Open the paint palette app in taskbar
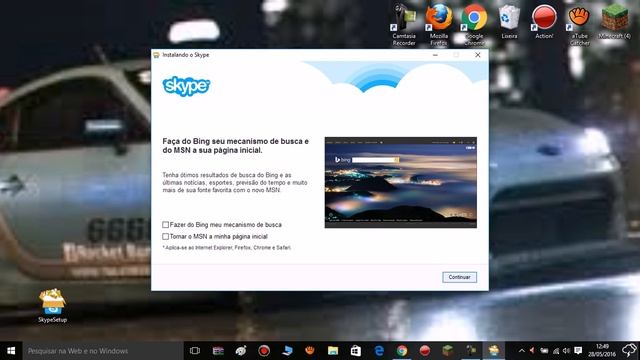This screenshot has width=640, height=360. (241, 351)
